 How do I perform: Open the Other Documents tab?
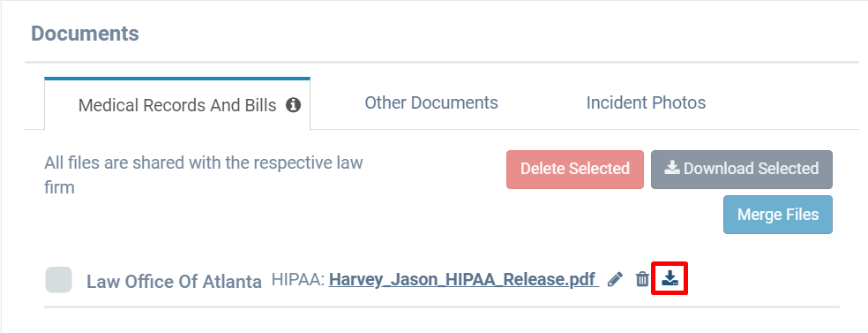431,102
